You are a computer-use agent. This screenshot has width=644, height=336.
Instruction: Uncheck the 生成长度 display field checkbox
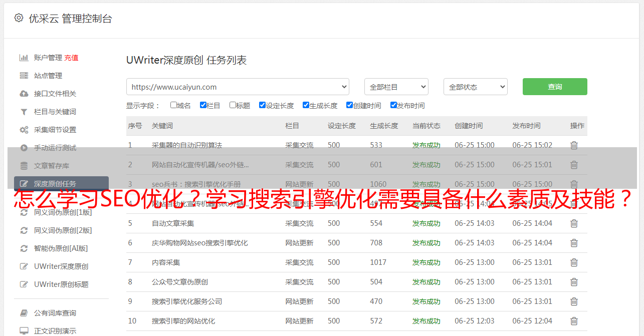[306, 105]
